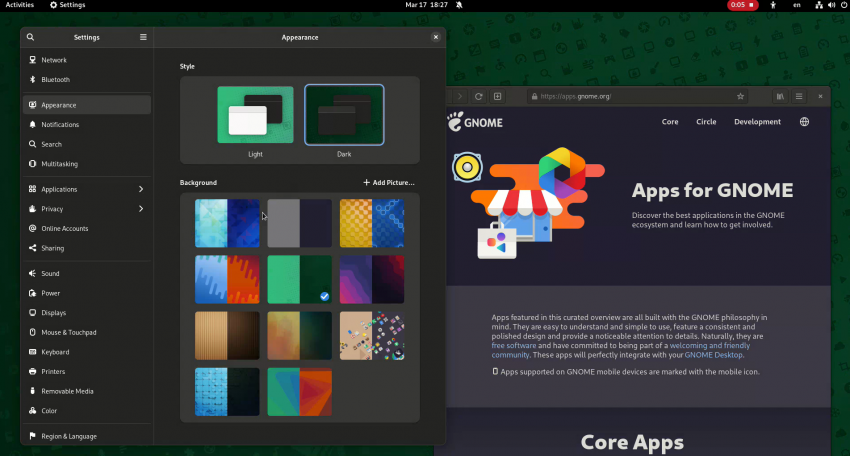The width and height of the screenshot is (850, 456).
Task: Follow the GNOME Desktop link
Action: [714, 355]
